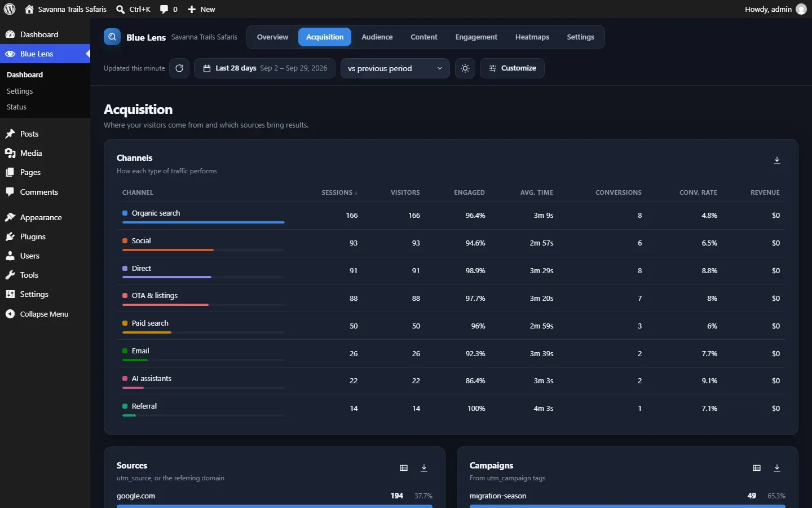This screenshot has width=812, height=508.
Task: Toggle the light/dark theme sun icon
Action: coord(465,68)
